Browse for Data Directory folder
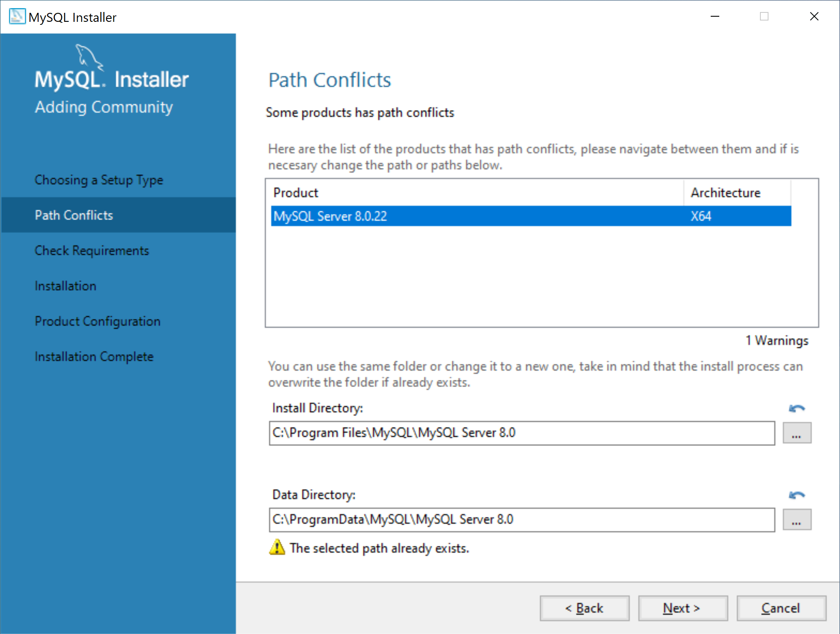The height and width of the screenshot is (634, 840). coord(796,520)
